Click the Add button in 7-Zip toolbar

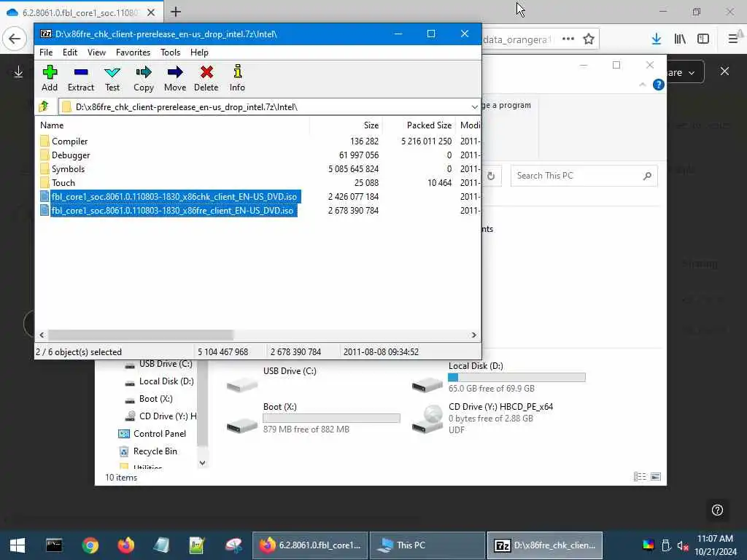click(50, 78)
